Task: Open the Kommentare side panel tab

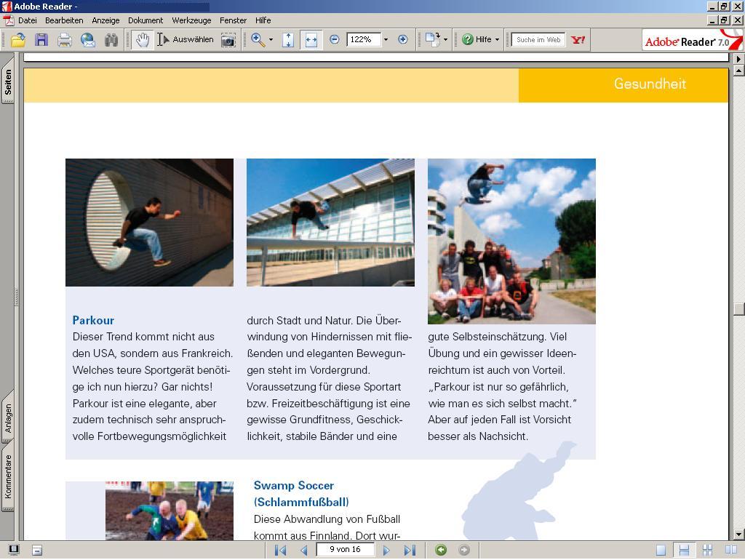Action: coord(8,476)
